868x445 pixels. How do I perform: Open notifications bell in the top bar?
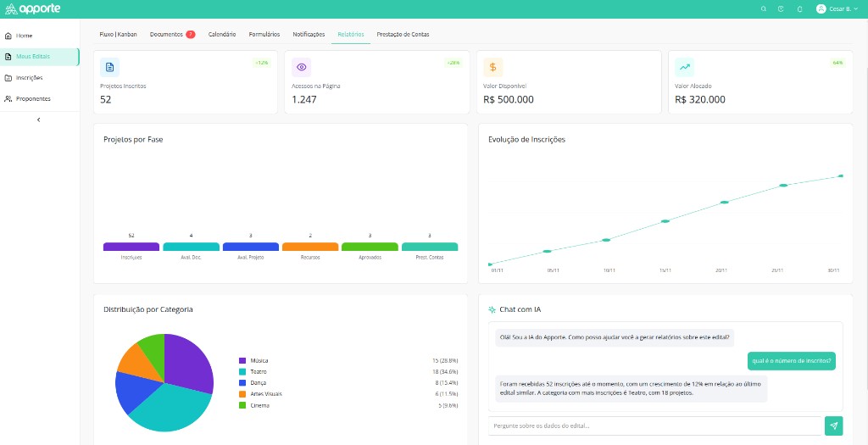click(x=799, y=8)
